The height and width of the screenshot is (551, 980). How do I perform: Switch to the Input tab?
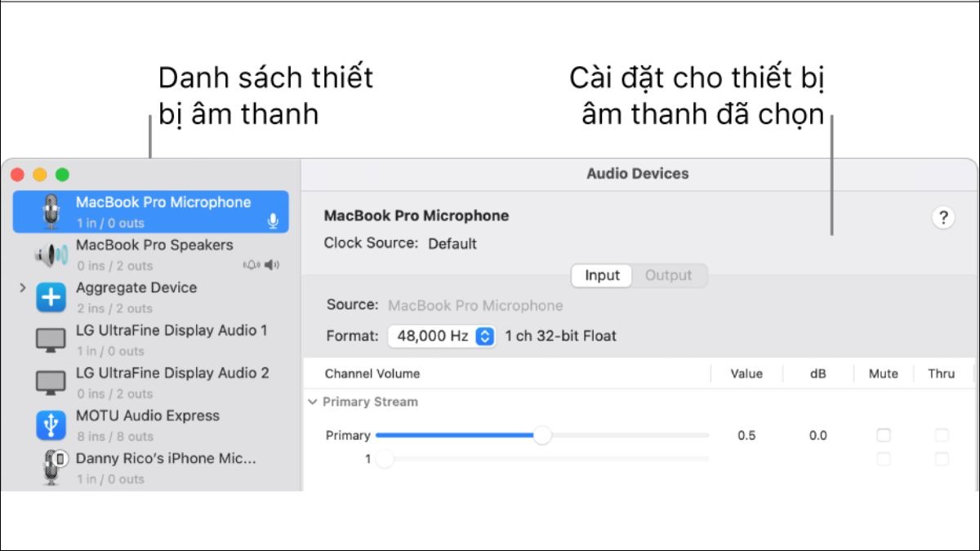click(x=602, y=275)
